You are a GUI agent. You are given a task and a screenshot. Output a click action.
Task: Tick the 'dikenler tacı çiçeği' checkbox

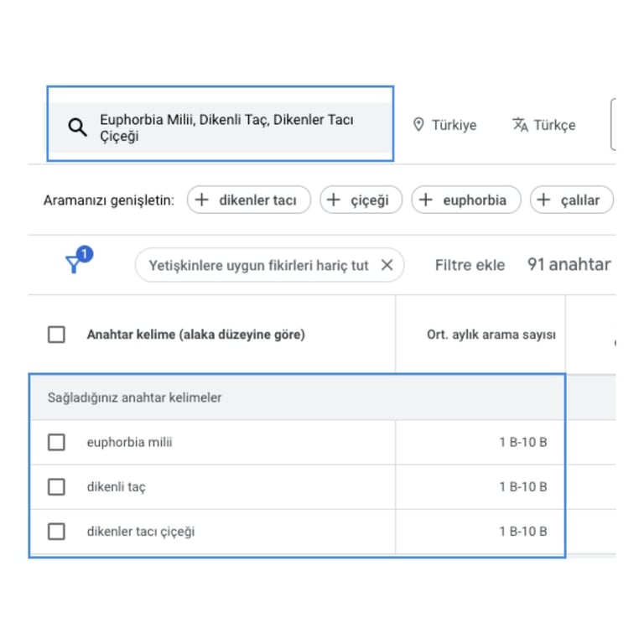[56, 531]
